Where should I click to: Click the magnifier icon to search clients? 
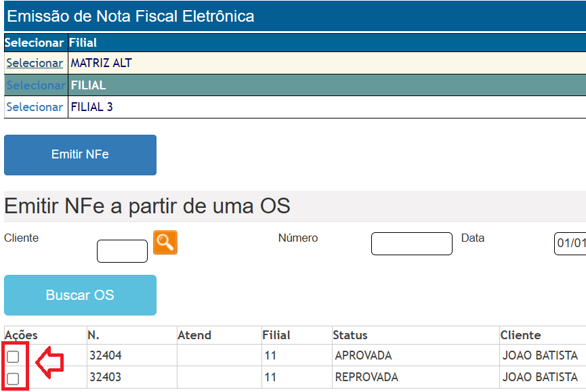[x=165, y=242]
